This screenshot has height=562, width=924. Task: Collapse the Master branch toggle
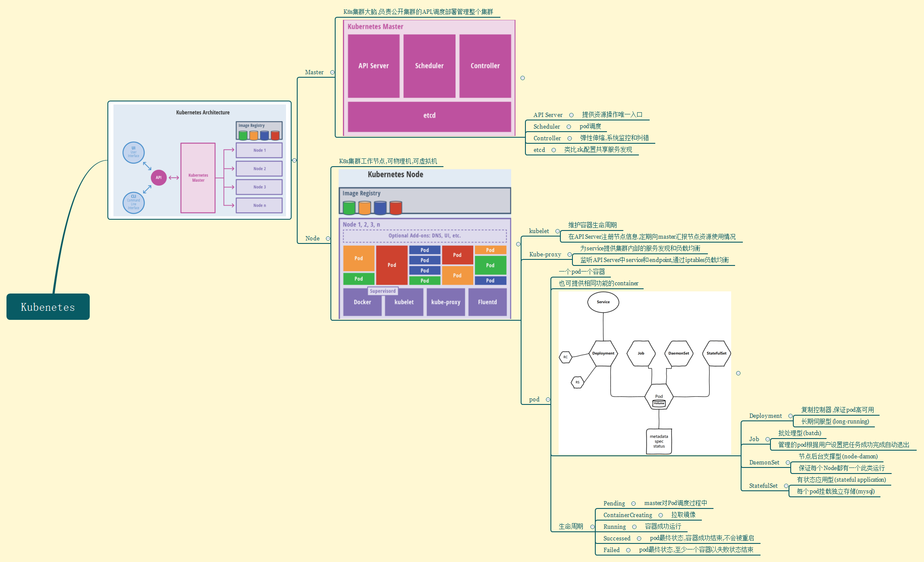point(332,73)
